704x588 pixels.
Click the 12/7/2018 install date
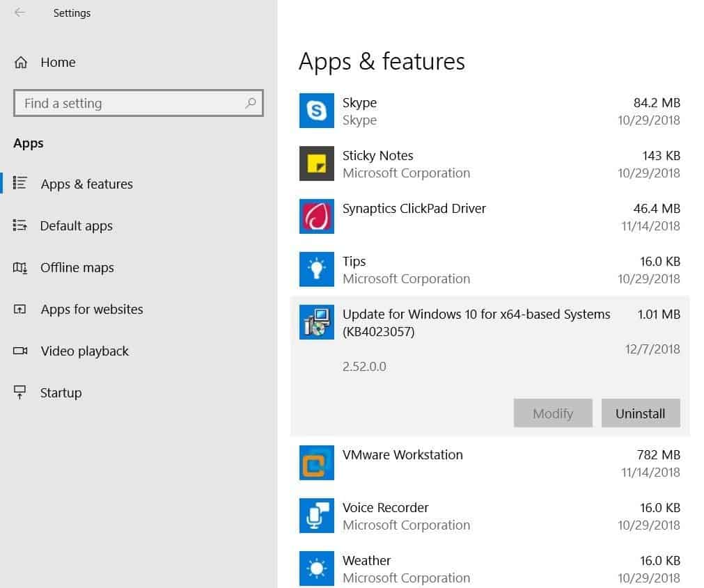pyautogui.click(x=652, y=349)
